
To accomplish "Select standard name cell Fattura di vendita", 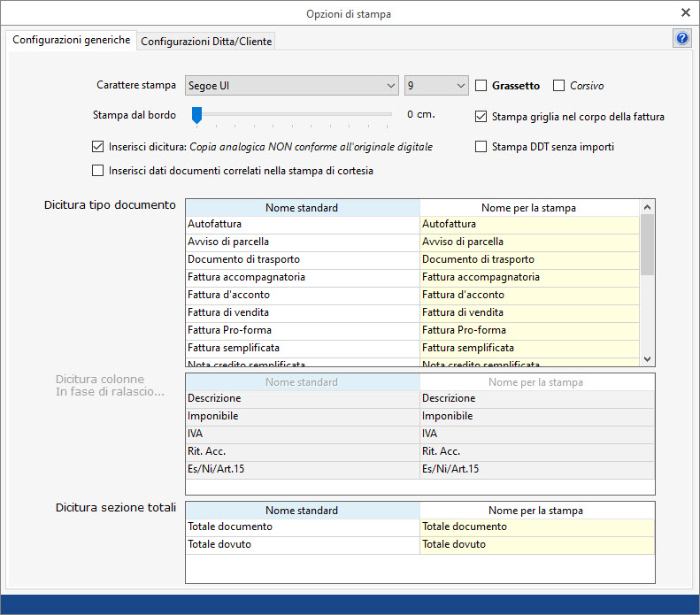I will (x=303, y=313).
